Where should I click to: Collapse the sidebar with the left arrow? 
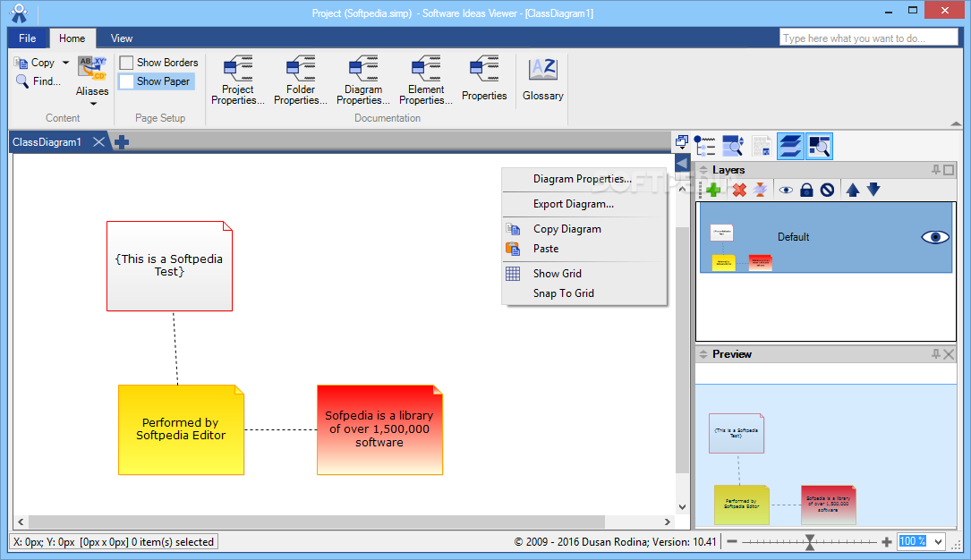pyautogui.click(x=682, y=164)
